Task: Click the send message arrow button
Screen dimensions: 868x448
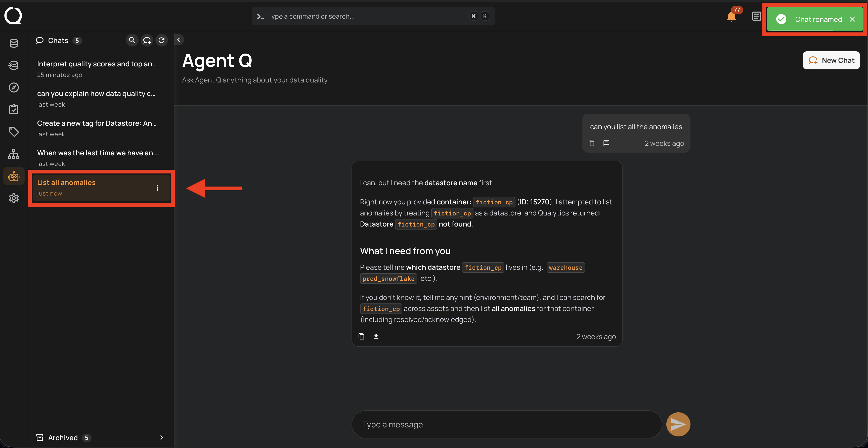Action: point(678,424)
